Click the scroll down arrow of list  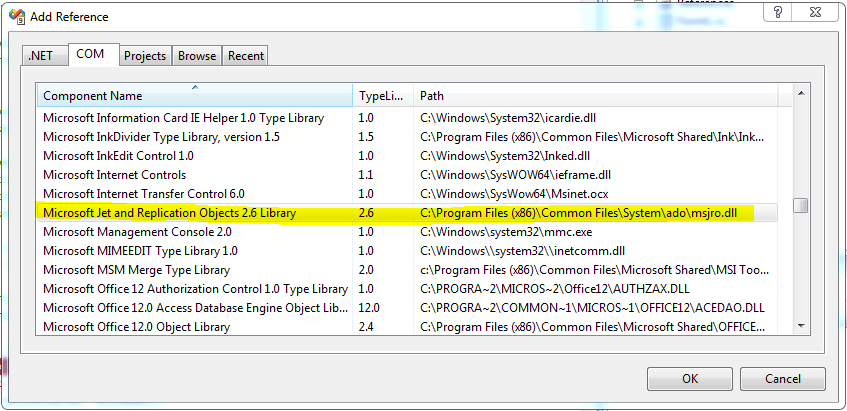coord(801,326)
